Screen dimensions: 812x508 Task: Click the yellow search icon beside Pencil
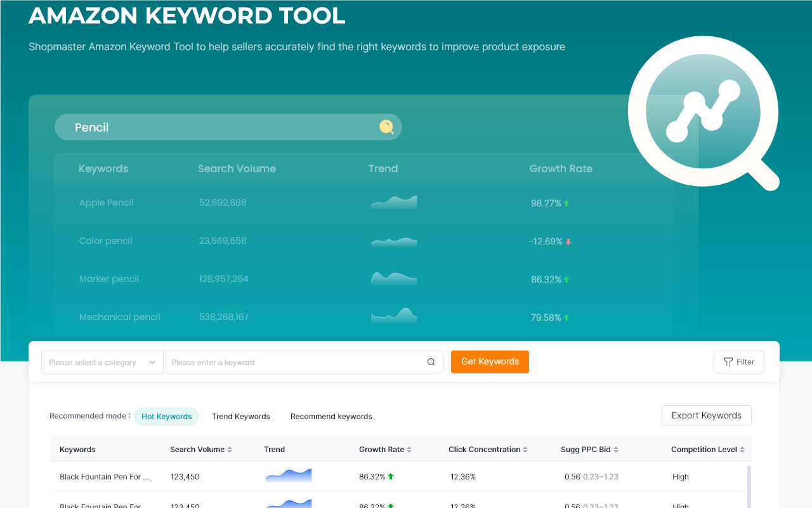point(386,127)
